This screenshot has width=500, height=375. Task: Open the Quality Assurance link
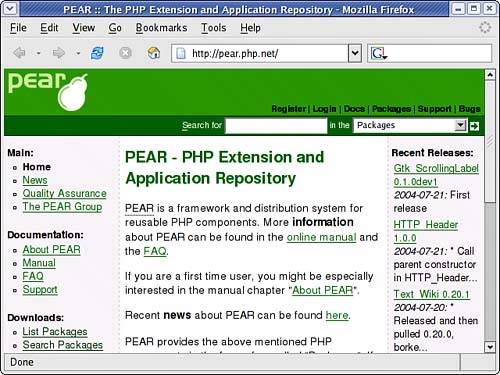tap(64, 193)
